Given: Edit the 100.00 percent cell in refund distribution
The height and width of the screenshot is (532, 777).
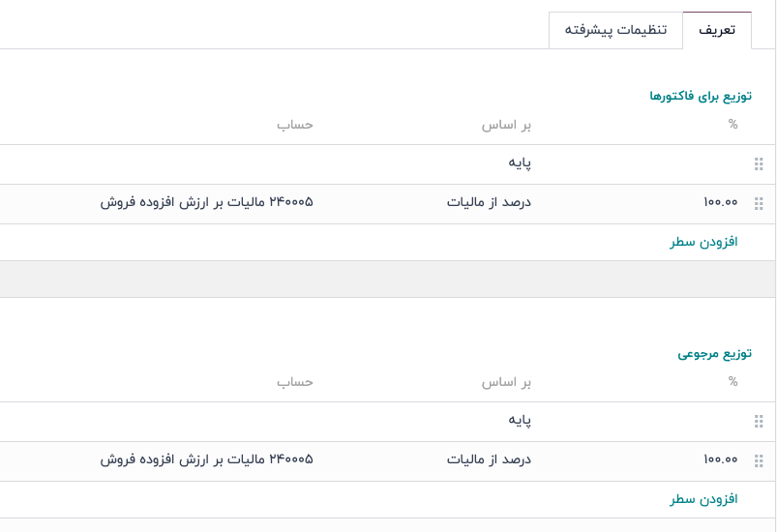Looking at the screenshot, I should [720, 460].
